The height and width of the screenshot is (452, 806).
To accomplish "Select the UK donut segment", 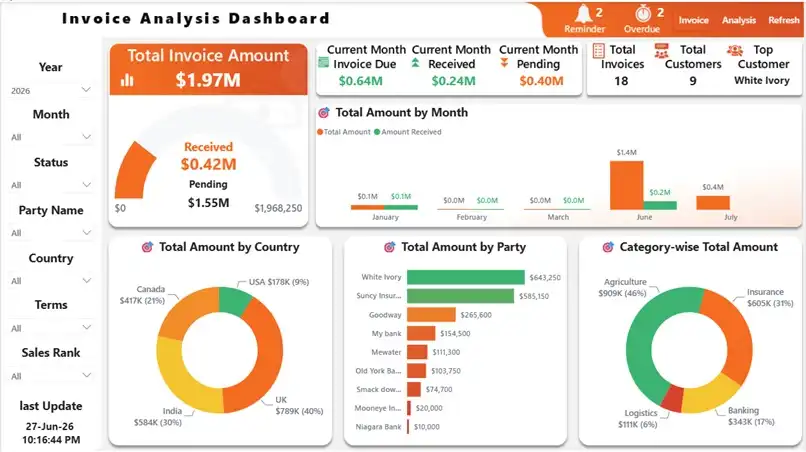I will [266, 360].
